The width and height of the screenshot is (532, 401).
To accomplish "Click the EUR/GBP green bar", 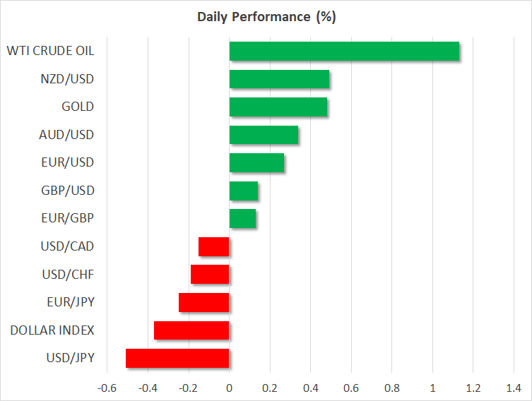I will point(242,219).
